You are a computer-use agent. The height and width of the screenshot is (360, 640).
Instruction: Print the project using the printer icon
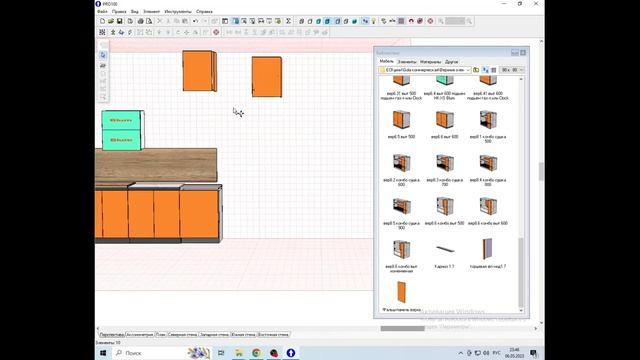(140, 21)
